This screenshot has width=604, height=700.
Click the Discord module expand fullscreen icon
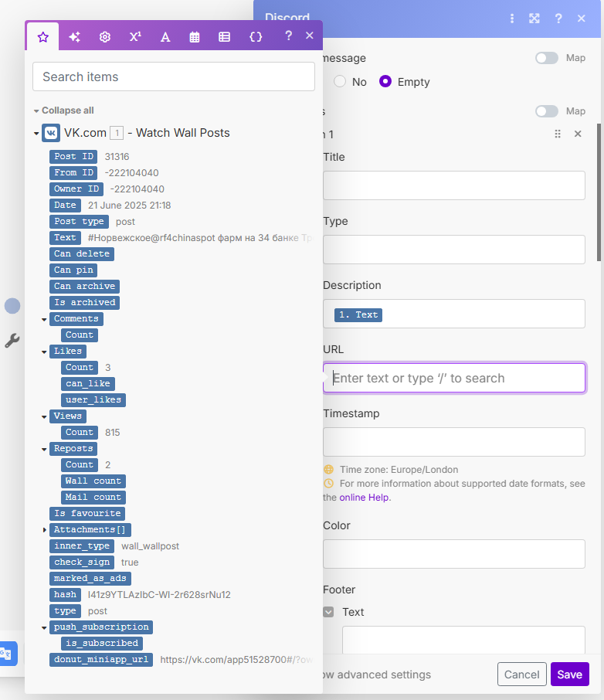point(534,19)
